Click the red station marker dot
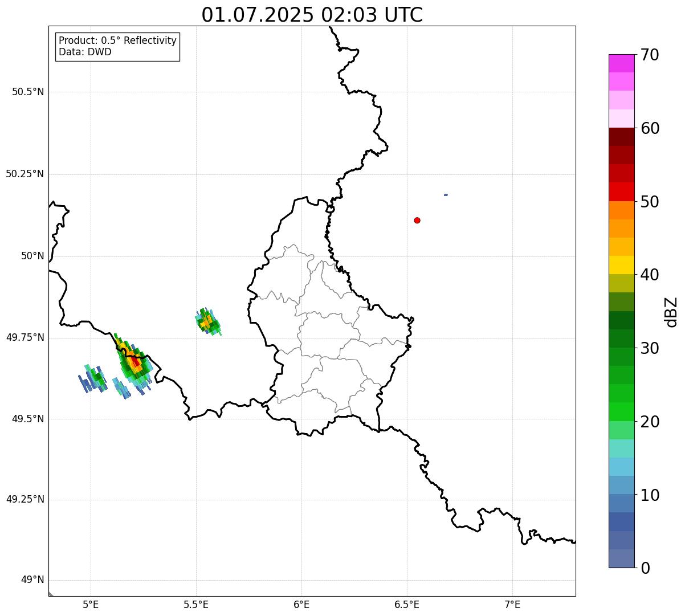The image size is (685, 616). click(417, 221)
